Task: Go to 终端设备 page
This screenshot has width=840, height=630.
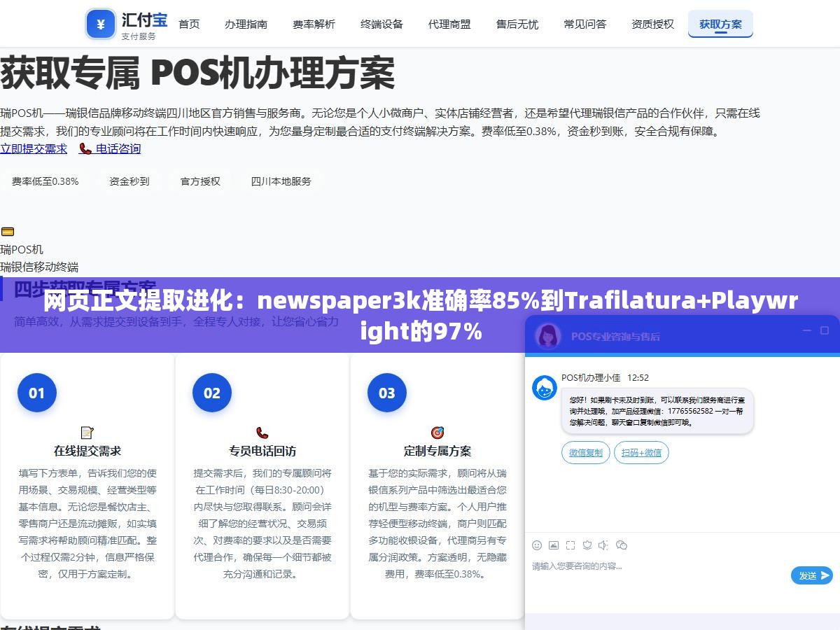Action: 381,24
